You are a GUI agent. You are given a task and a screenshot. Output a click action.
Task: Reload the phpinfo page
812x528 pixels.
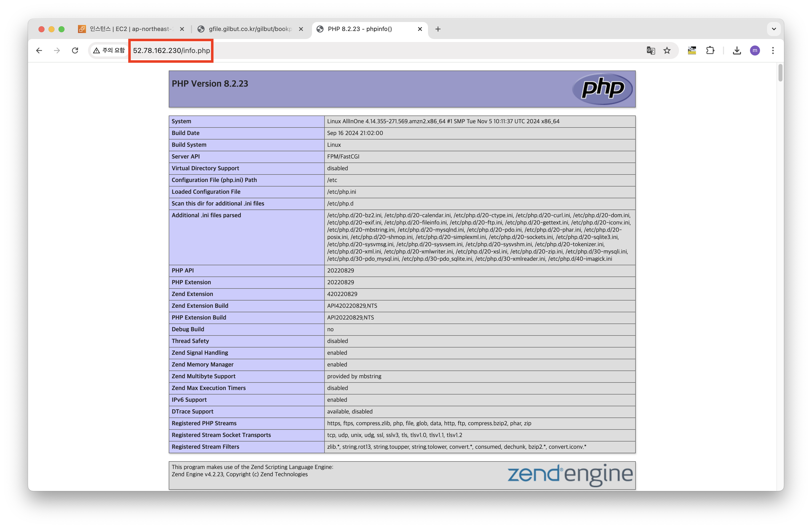[x=75, y=50]
